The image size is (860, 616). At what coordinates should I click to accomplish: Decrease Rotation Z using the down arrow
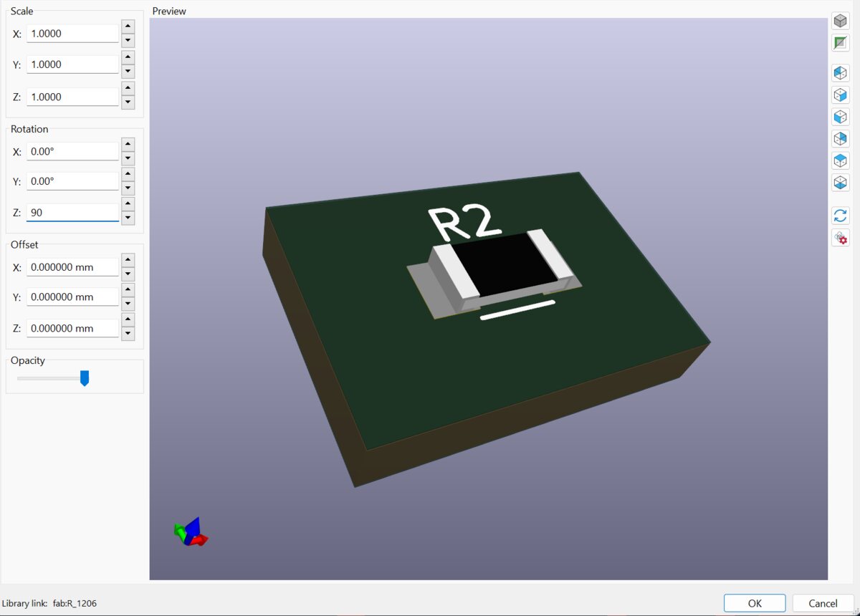pos(128,218)
